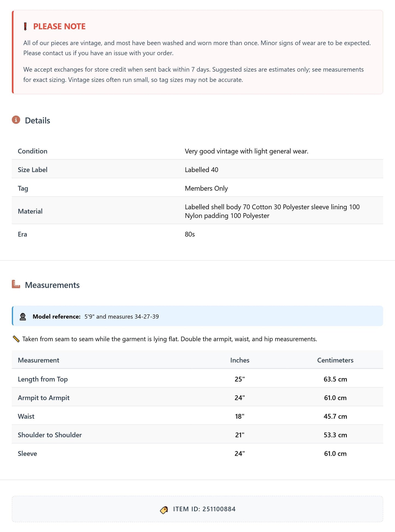
Task: Click the Shoulder to Shoulder row label
Action: click(x=50, y=435)
